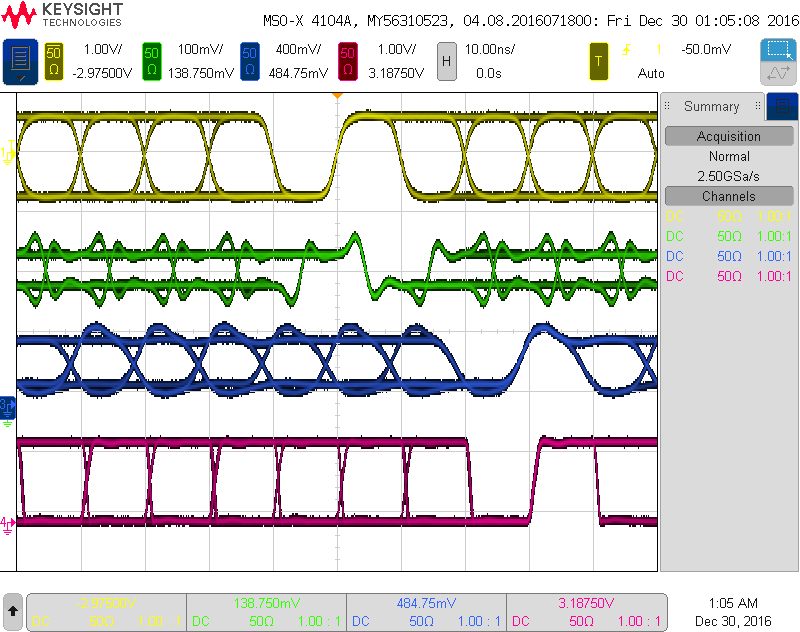This screenshot has width=800, height=632.
Task: Click the 100mV/ scale for channel 2
Action: [x=201, y=49]
